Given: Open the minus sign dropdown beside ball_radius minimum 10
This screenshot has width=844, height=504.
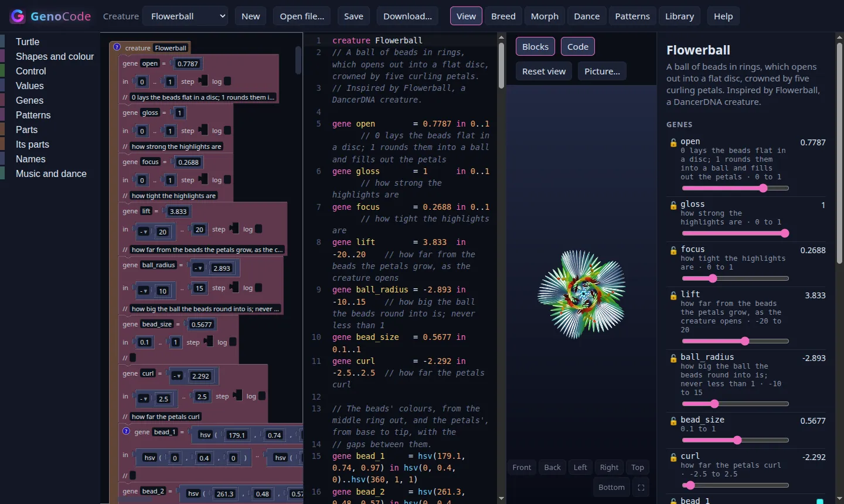Looking at the screenshot, I should (x=144, y=290).
